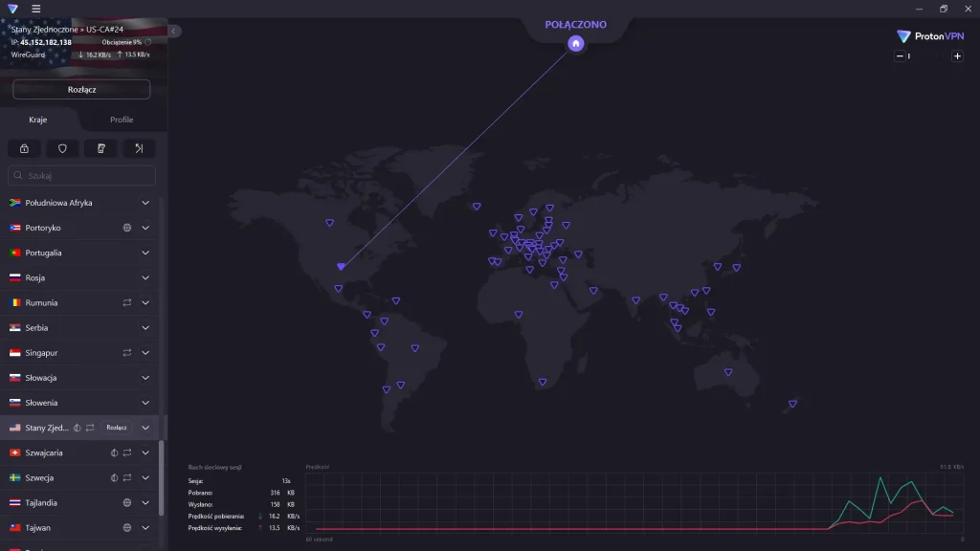This screenshot has height=551, width=980.
Task: Expand the Szwecja server list chevron
Action: point(145,477)
